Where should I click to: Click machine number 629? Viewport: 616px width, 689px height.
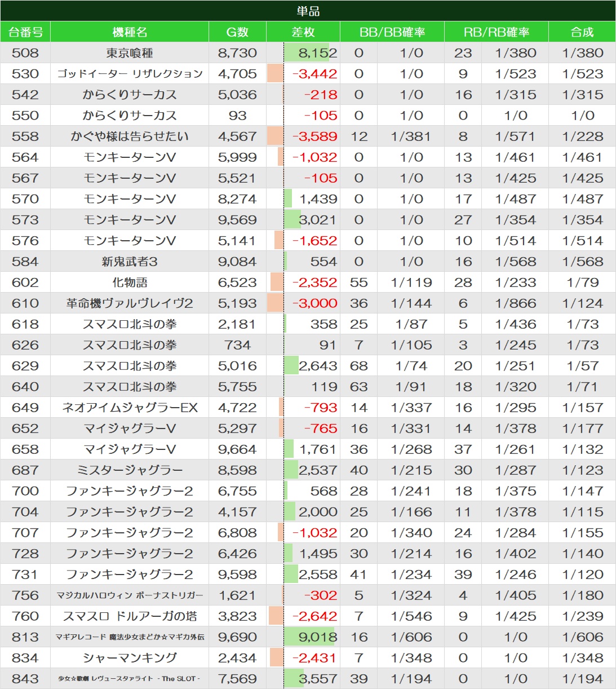coord(25,366)
